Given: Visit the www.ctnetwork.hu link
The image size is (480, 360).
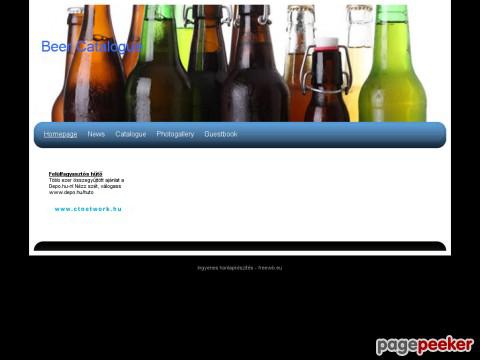Looking at the screenshot, I should (88, 209).
